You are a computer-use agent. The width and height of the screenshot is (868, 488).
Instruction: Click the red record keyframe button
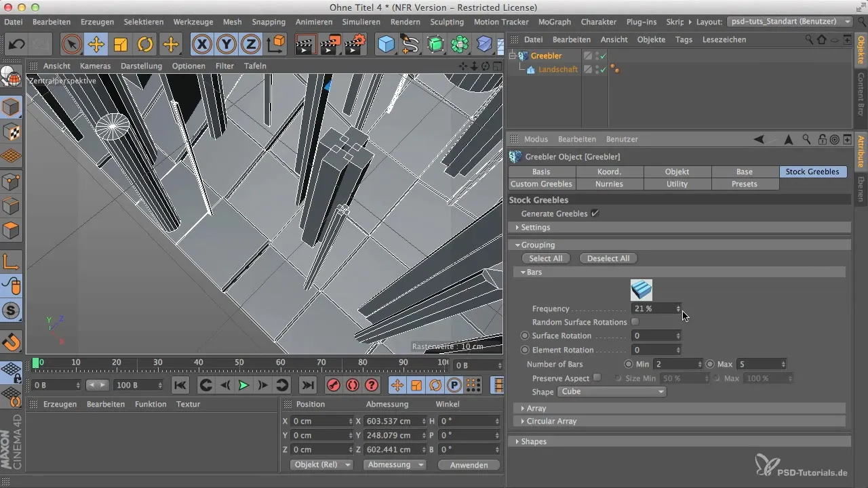tap(333, 385)
